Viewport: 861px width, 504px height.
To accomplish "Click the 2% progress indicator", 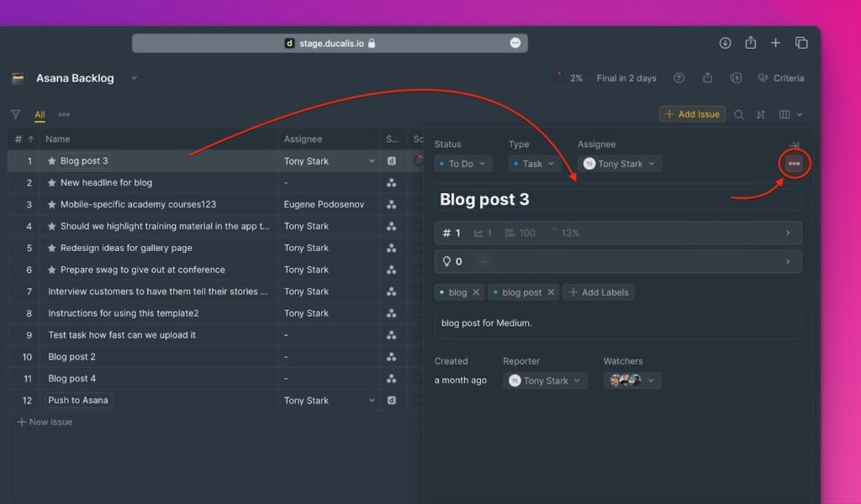I will pyautogui.click(x=568, y=78).
